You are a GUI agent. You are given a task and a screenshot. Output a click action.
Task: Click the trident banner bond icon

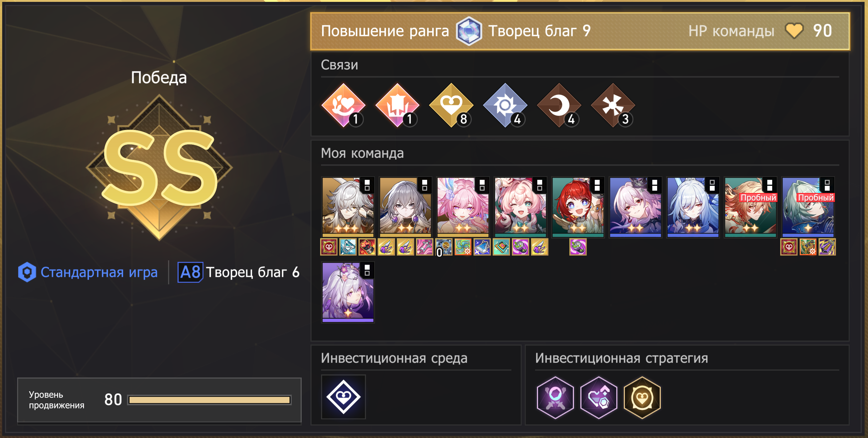tap(397, 105)
